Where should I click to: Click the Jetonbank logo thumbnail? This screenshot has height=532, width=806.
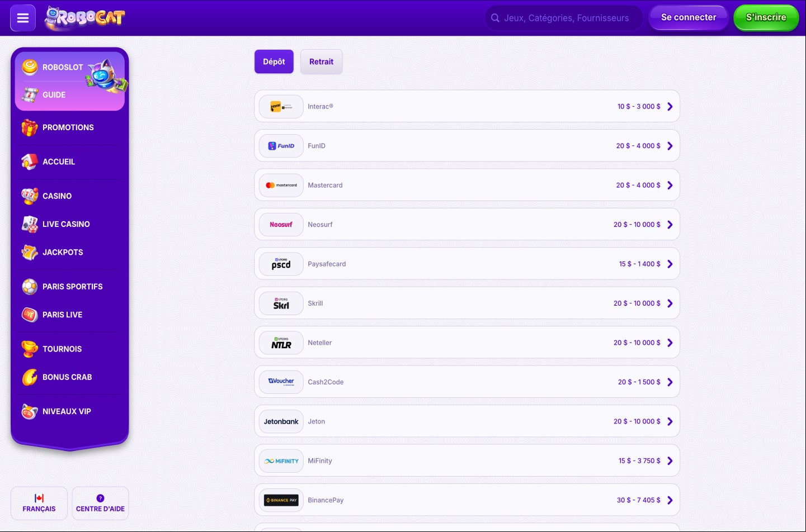pos(281,422)
